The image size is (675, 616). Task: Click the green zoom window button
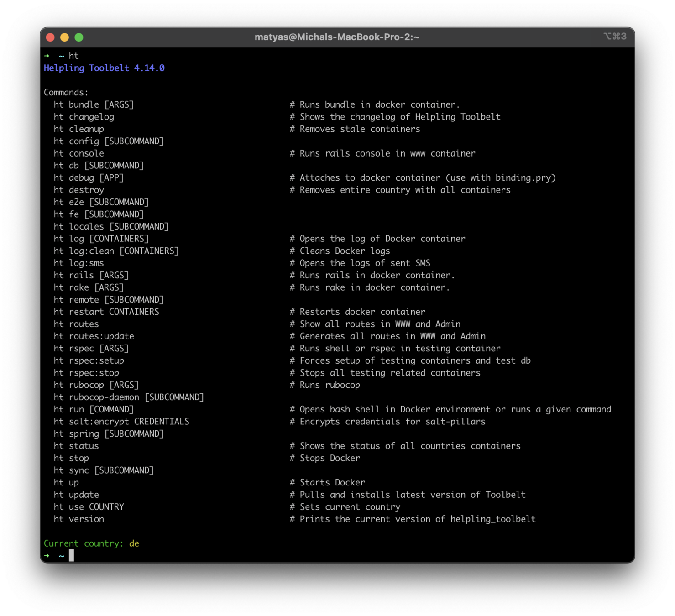pyautogui.click(x=79, y=37)
